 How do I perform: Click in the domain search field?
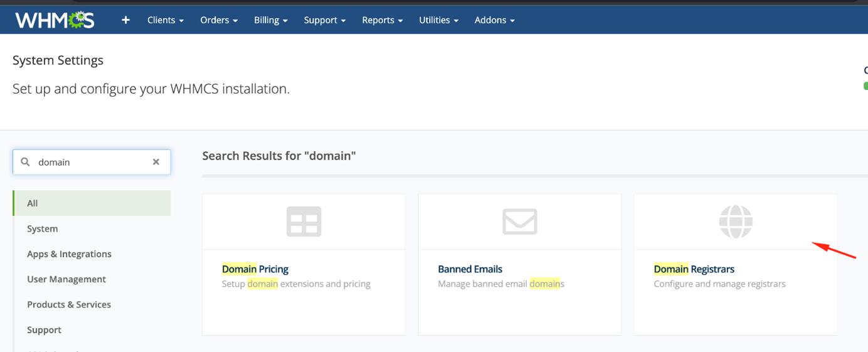click(91, 162)
